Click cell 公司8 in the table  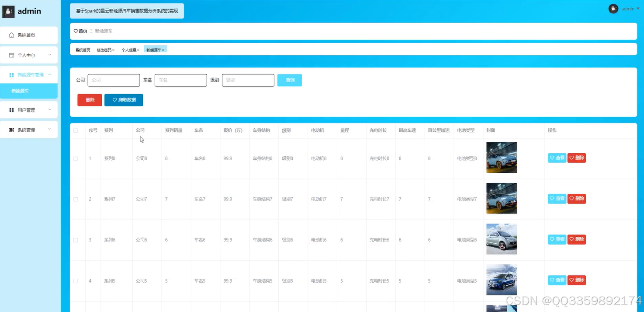(x=141, y=158)
